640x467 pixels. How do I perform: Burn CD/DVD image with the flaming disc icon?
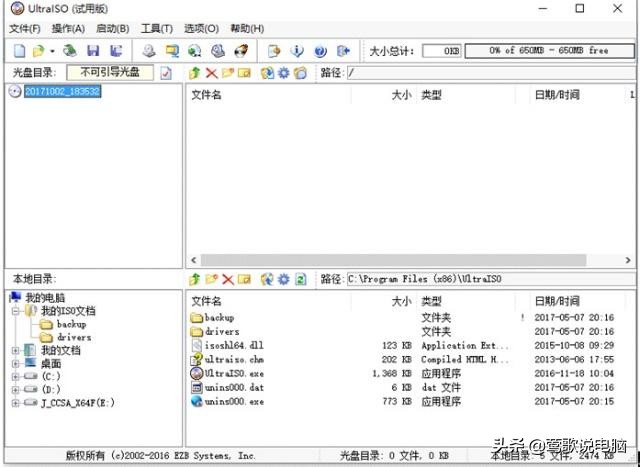click(x=241, y=51)
